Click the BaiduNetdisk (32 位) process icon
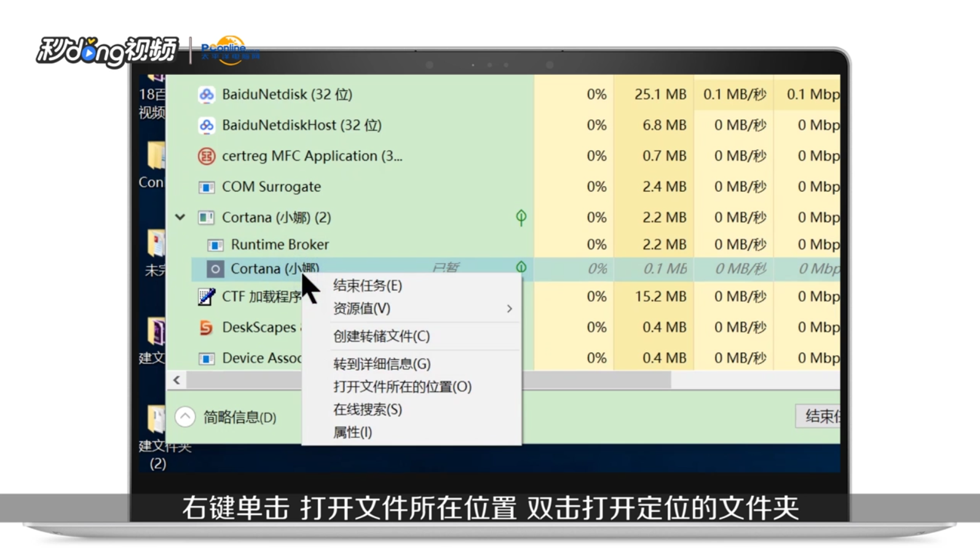This screenshot has width=980, height=552. 207,95
